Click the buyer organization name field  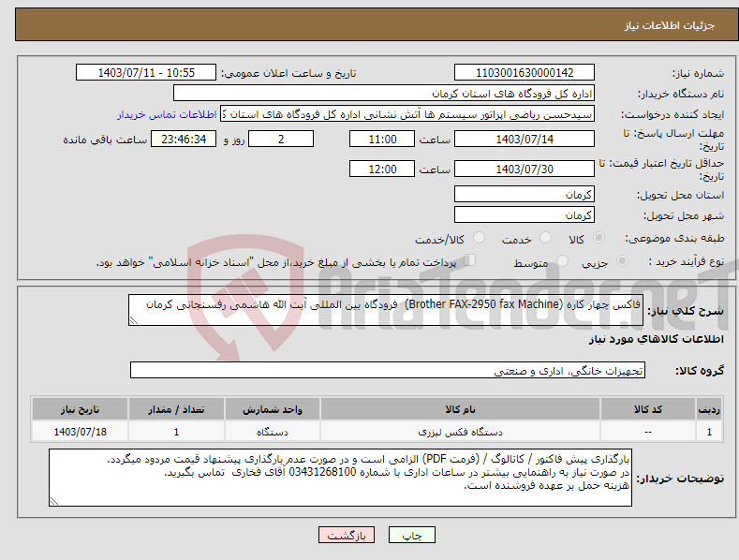click(384, 94)
